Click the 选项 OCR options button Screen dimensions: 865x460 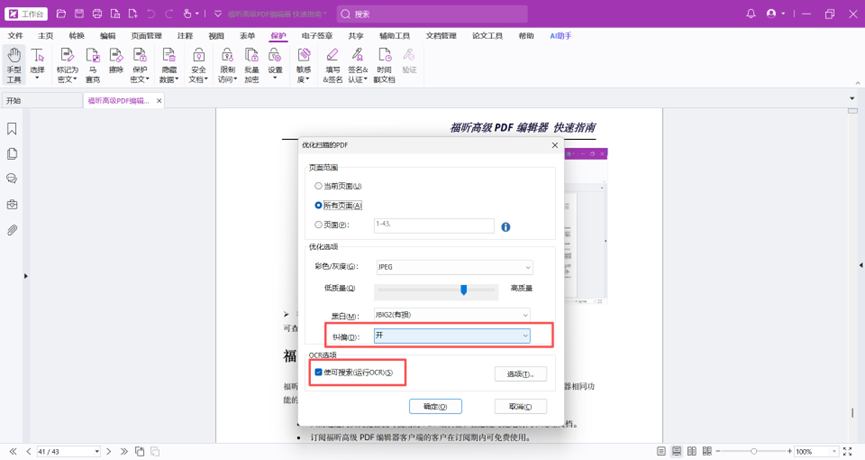coord(520,374)
